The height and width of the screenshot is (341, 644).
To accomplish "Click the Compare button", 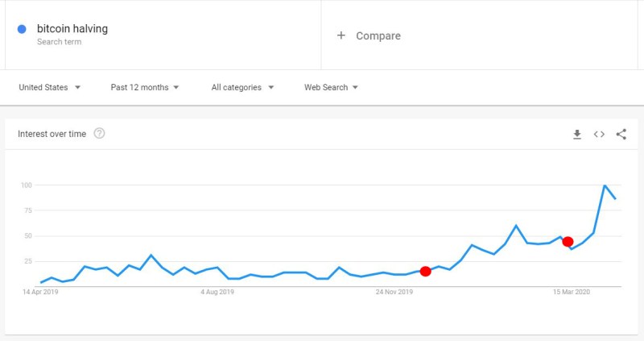I will [378, 35].
